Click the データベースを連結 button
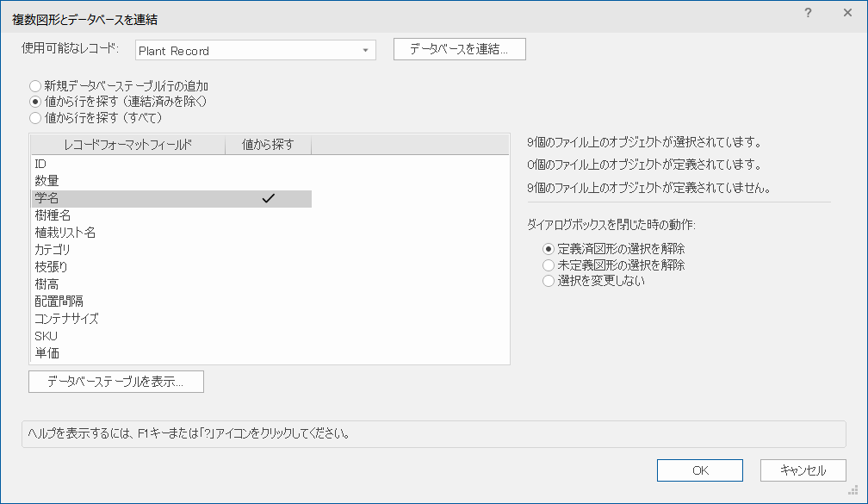Viewport: 868px width, 504px height. (459, 49)
